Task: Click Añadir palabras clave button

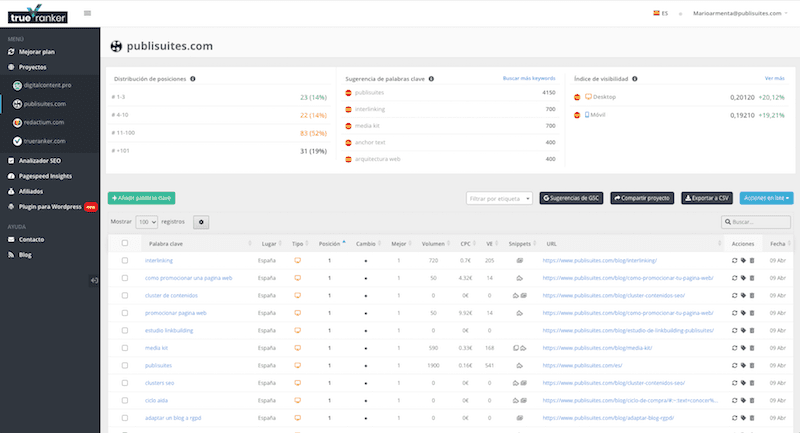Action: pyautogui.click(x=141, y=198)
